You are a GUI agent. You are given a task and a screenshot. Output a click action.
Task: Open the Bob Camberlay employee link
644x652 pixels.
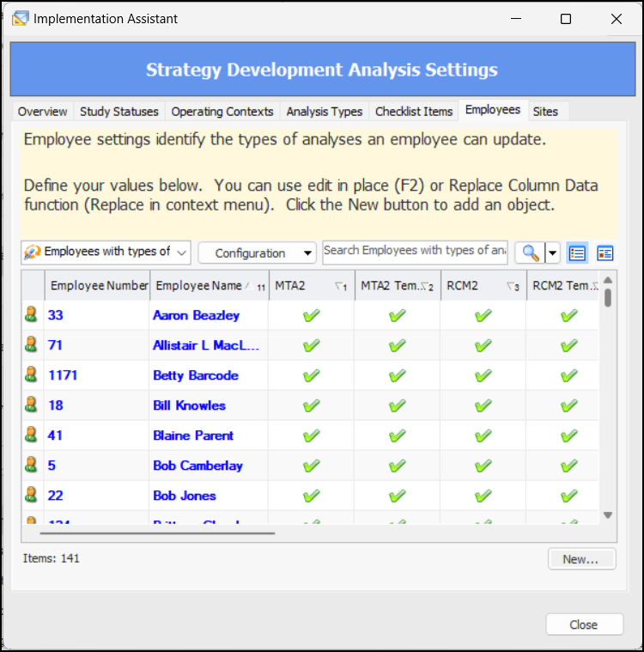point(197,466)
